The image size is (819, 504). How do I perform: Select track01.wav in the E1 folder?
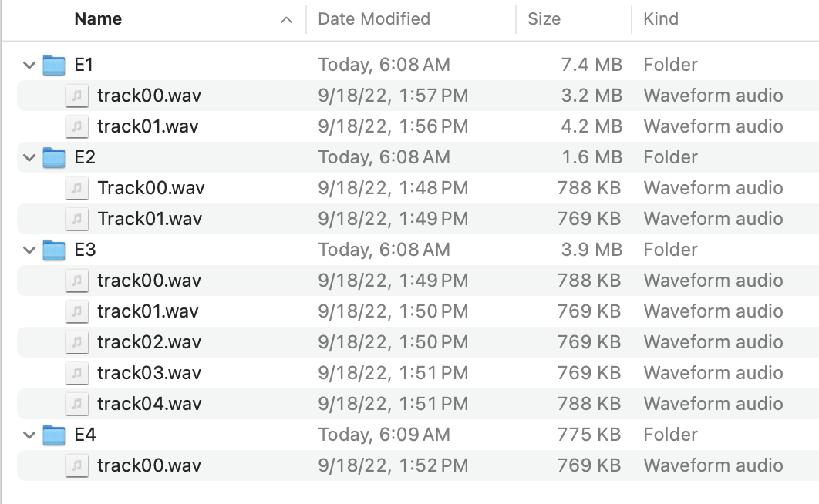tap(147, 126)
